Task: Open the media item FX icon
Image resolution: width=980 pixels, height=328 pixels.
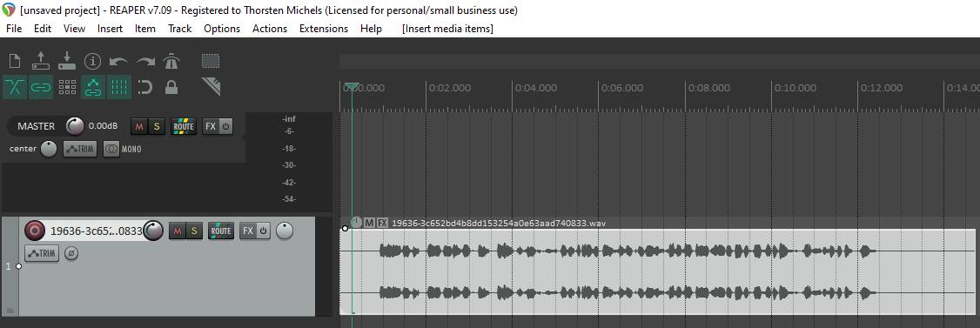Action: point(382,223)
